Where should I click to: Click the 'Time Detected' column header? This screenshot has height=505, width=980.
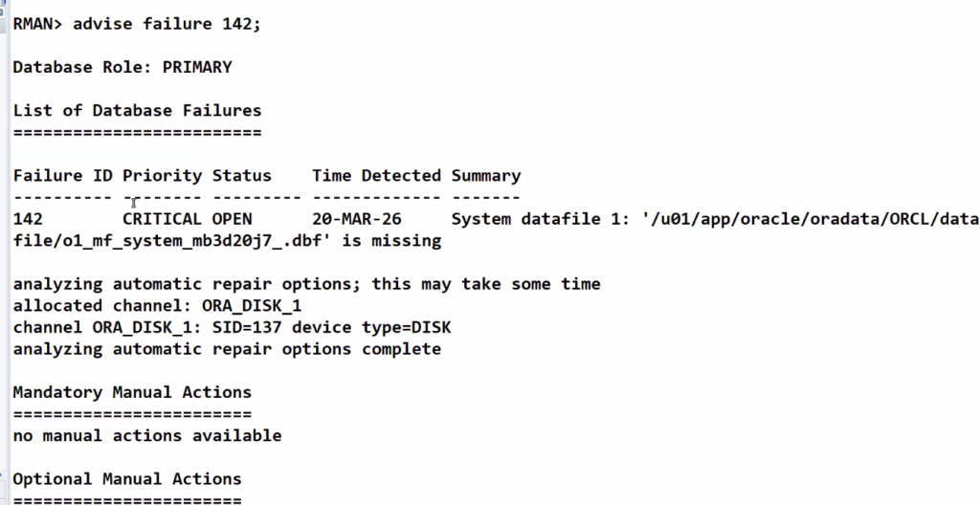tap(376, 176)
